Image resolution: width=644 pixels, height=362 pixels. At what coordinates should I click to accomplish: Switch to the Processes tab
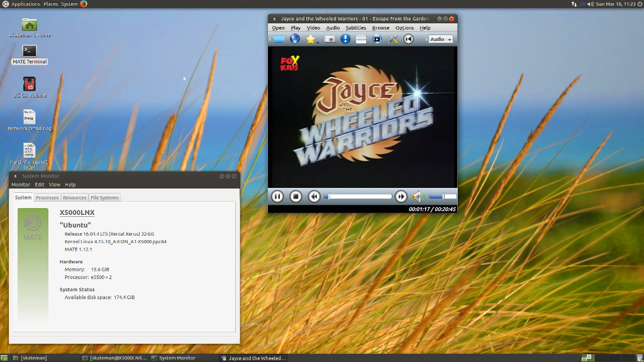point(47,198)
